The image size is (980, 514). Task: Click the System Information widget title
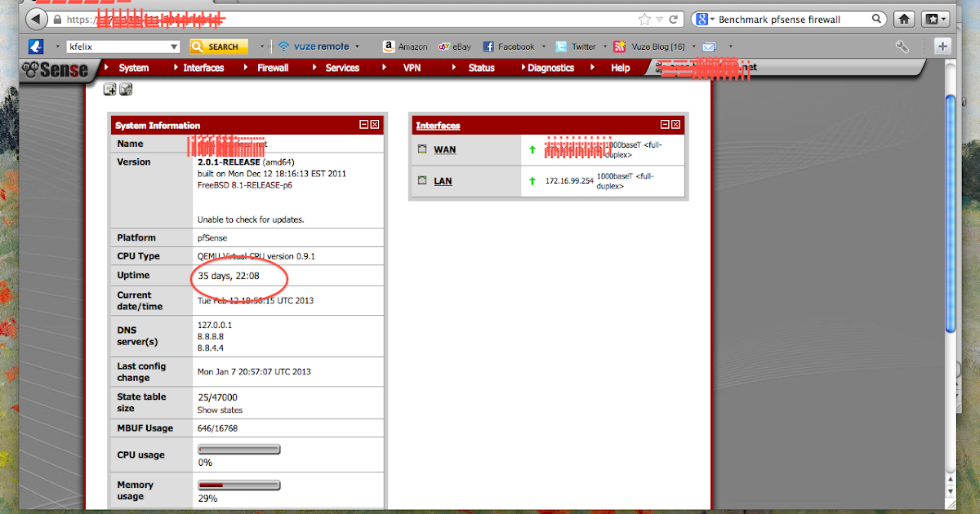[158, 126]
